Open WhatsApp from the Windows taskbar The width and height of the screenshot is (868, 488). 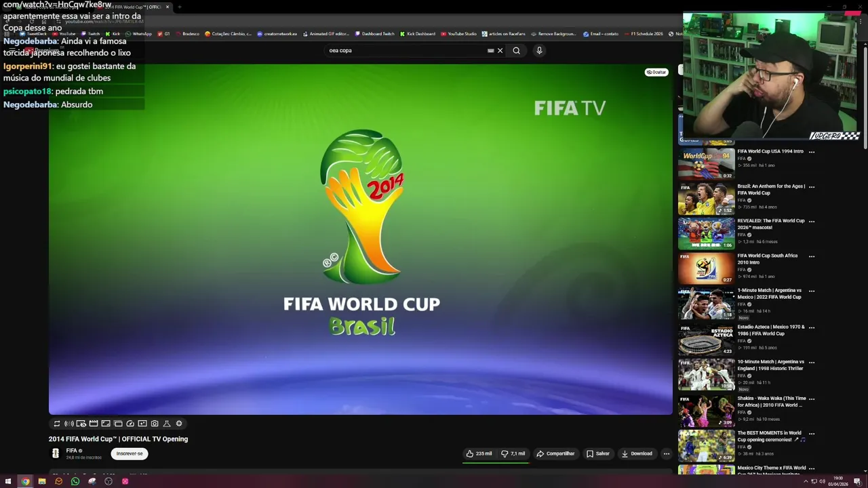point(75,481)
